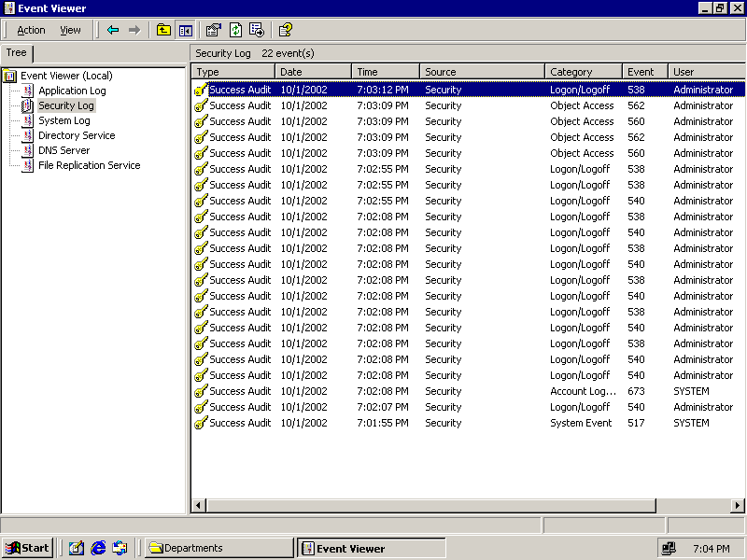Image resolution: width=747 pixels, height=560 pixels.
Task: Click the Export List toolbar icon
Action: (x=256, y=30)
